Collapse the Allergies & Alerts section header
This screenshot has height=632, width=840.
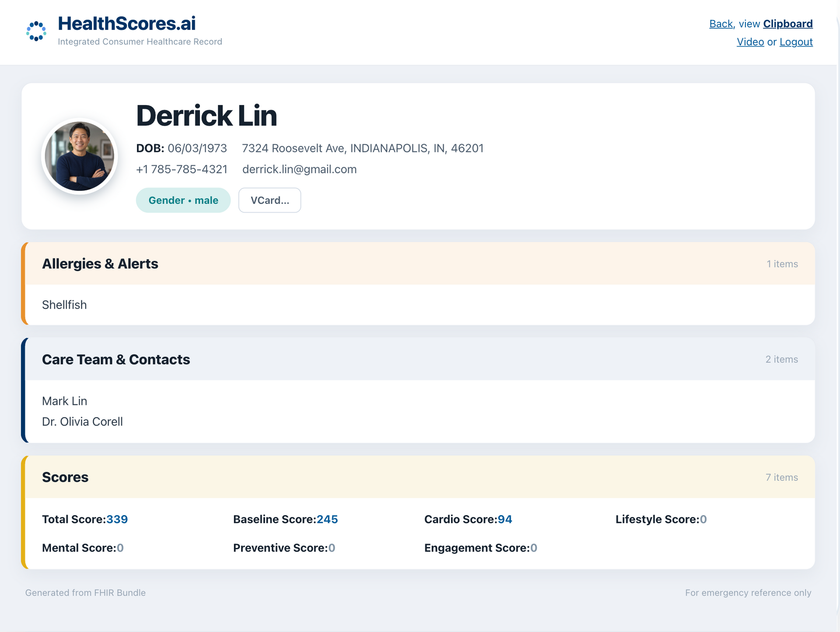tap(420, 263)
